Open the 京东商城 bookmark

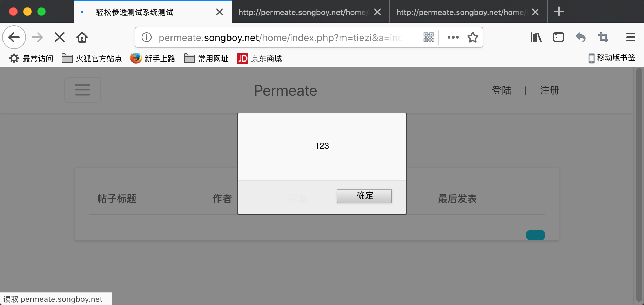[x=260, y=58]
